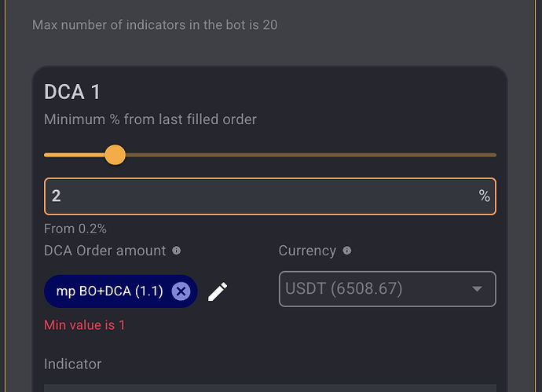Open the DCA Order amount info icon
Viewport: 542px width, 392px height.
pos(176,251)
